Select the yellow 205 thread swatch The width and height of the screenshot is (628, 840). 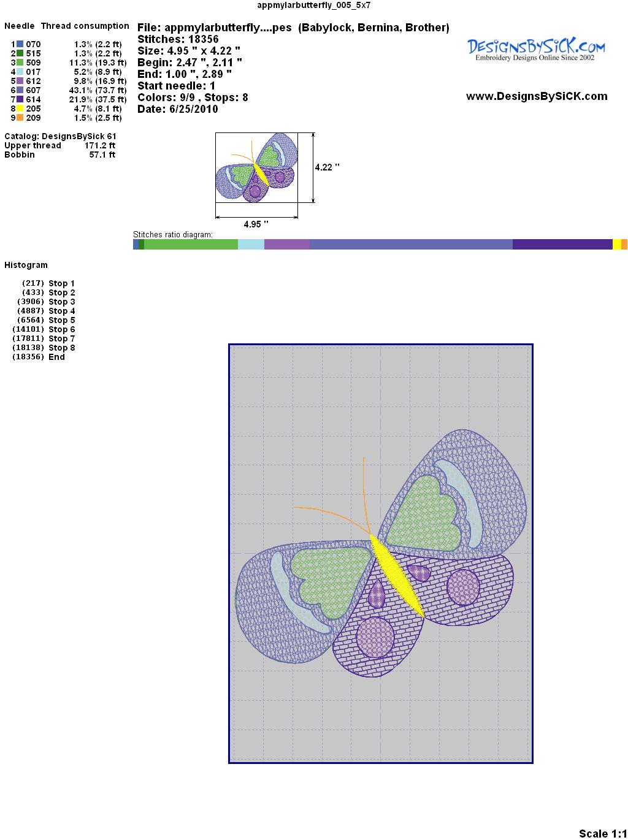point(20,109)
